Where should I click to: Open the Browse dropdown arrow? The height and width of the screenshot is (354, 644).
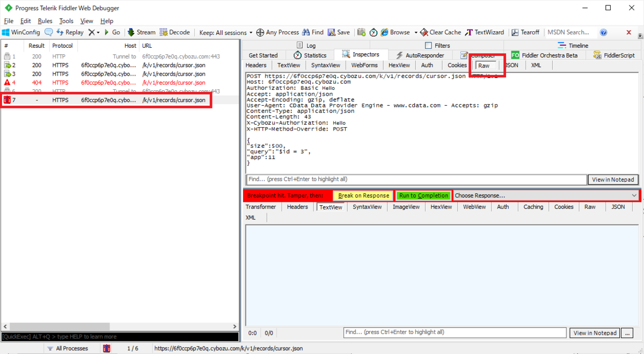[416, 32]
